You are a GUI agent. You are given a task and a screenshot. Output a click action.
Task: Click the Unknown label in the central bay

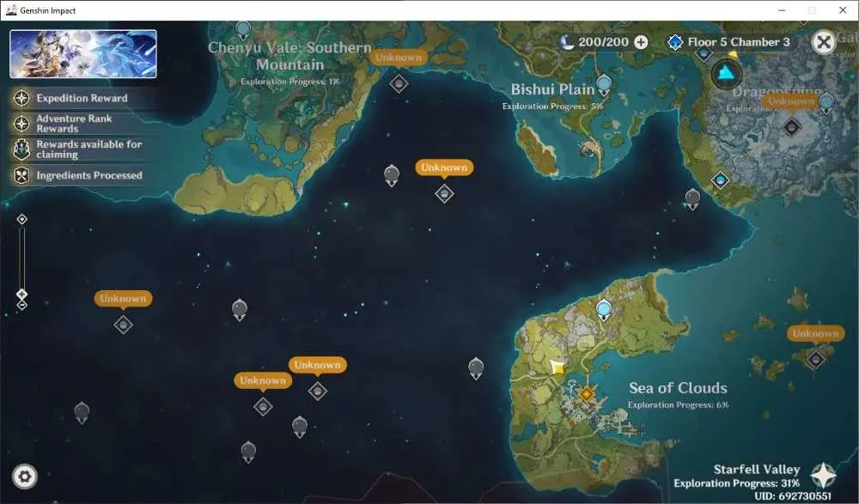tap(444, 167)
